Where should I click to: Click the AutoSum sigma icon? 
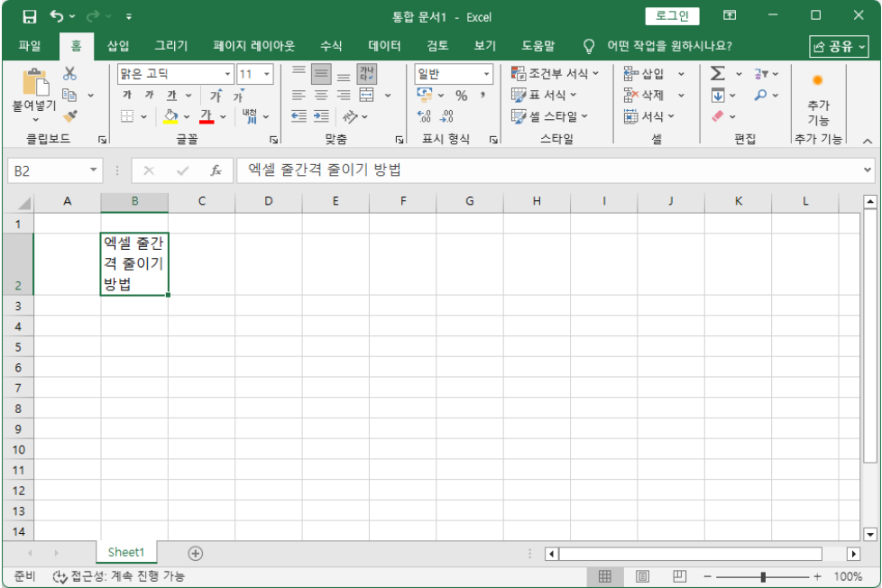click(x=718, y=74)
